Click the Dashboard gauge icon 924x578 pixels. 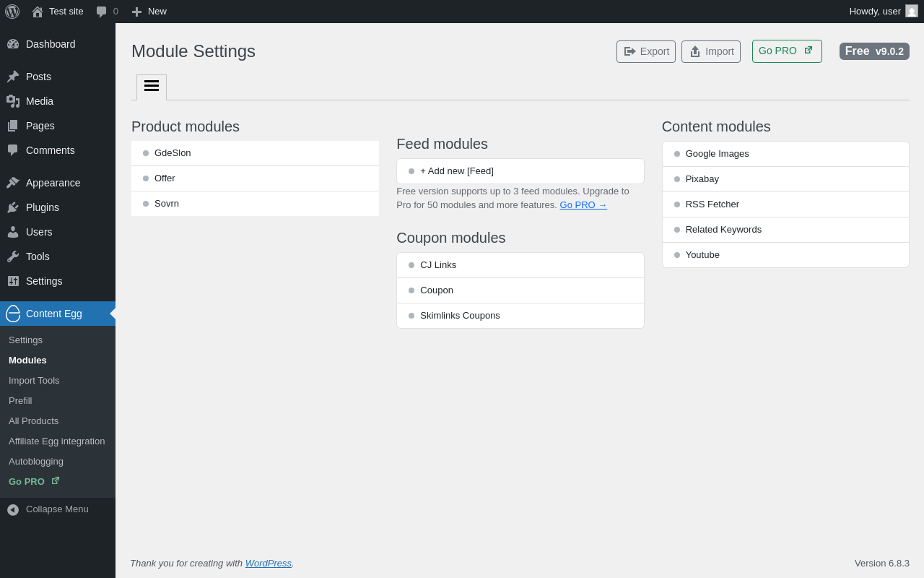tap(13, 44)
